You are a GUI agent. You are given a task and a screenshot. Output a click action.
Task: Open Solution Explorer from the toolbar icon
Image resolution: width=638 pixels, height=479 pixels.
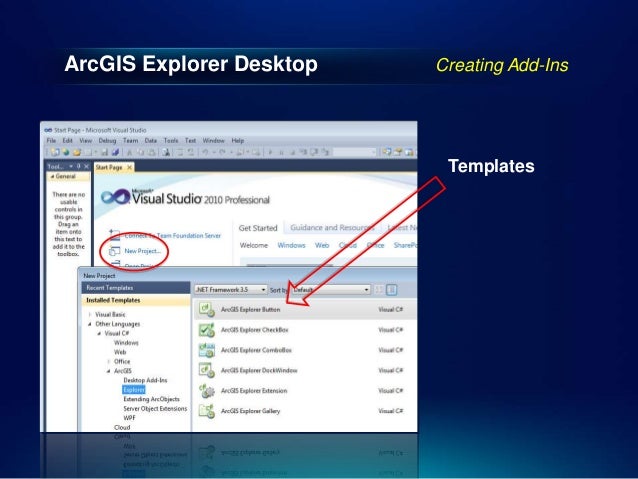387,152
